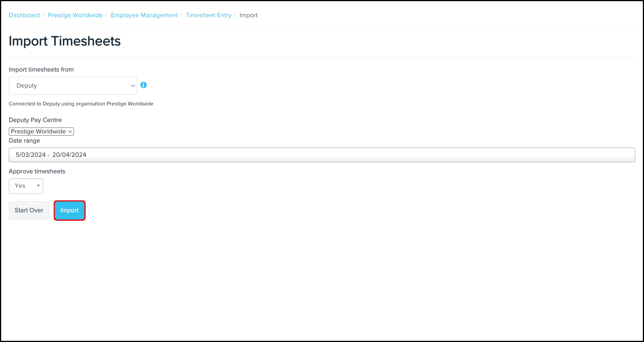Open the Import timesheets from dropdown
The image size is (644, 342).
point(73,86)
